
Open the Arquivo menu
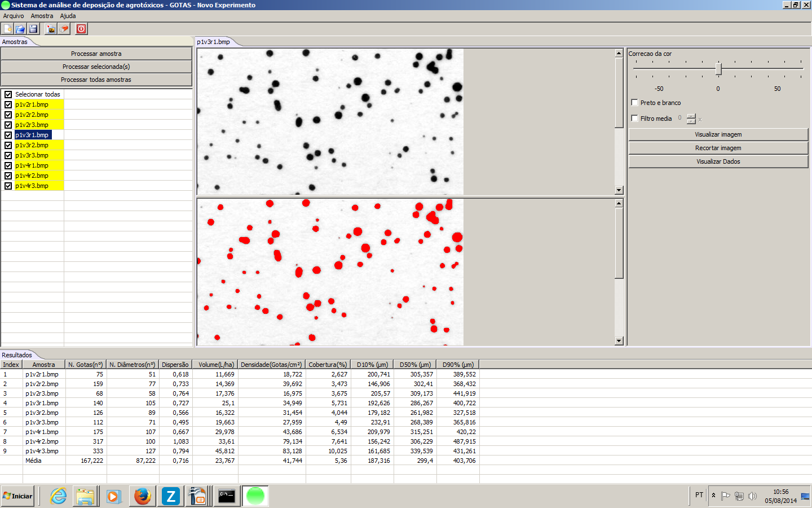[14, 16]
